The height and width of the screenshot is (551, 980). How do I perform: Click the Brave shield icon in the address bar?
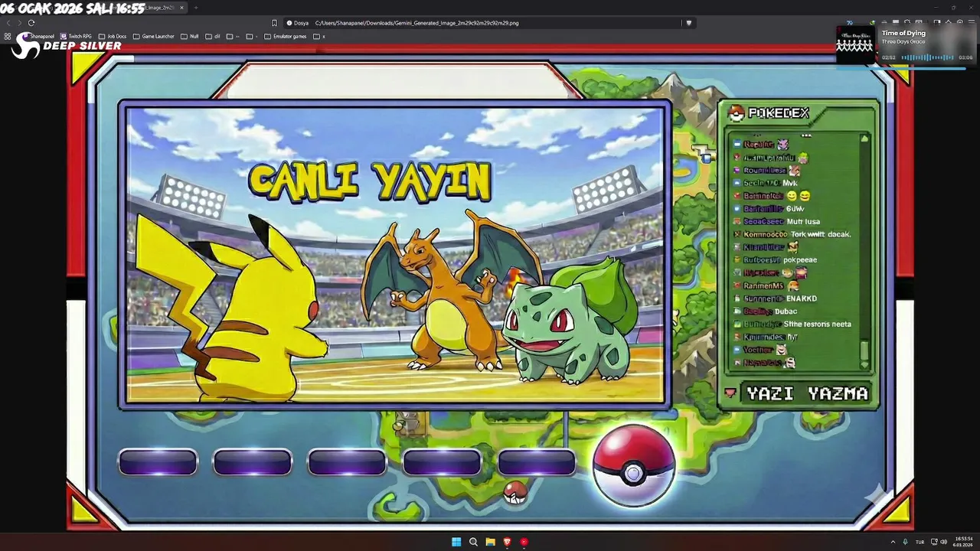coord(689,23)
